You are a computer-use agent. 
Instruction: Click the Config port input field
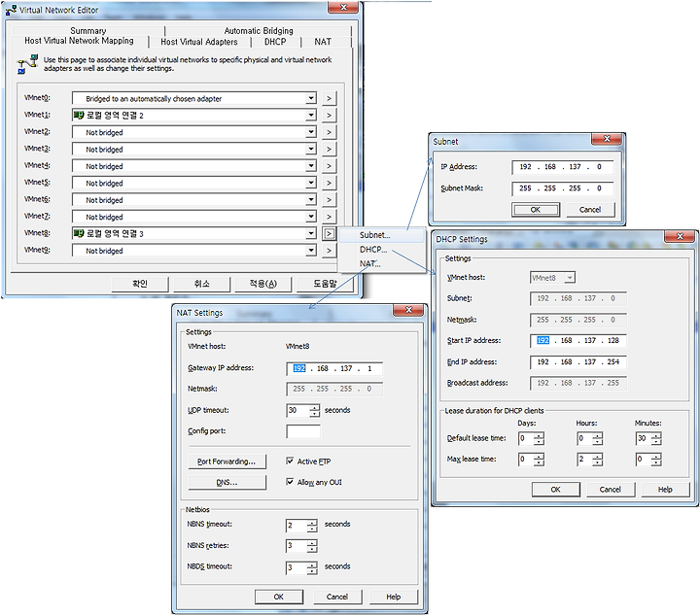[303, 431]
